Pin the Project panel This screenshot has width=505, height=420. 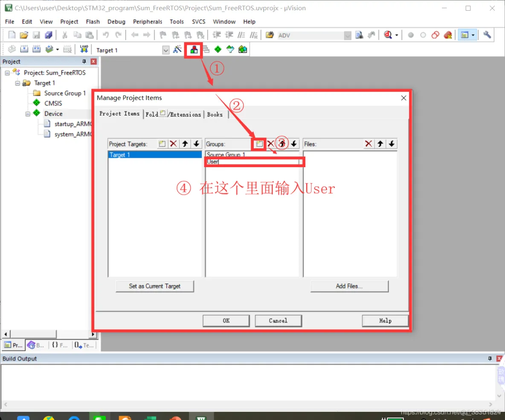[x=84, y=61]
